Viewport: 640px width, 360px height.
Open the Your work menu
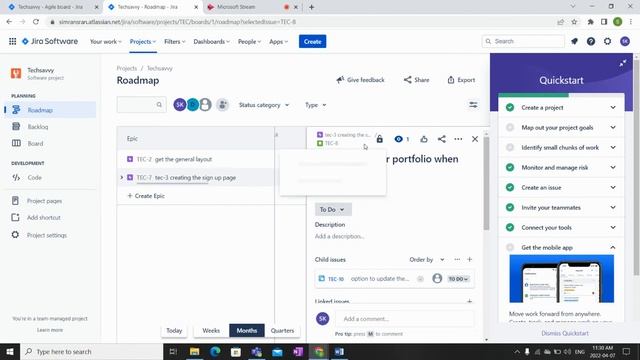[x=106, y=42]
